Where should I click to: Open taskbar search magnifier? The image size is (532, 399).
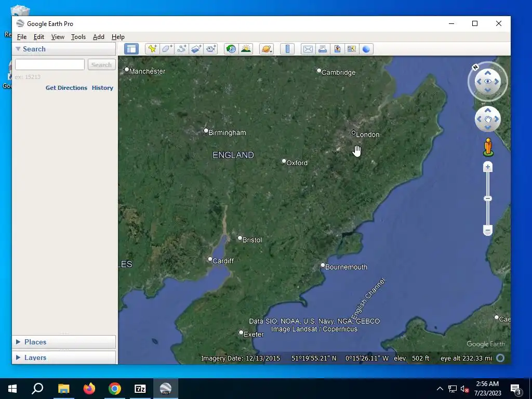[37, 389]
